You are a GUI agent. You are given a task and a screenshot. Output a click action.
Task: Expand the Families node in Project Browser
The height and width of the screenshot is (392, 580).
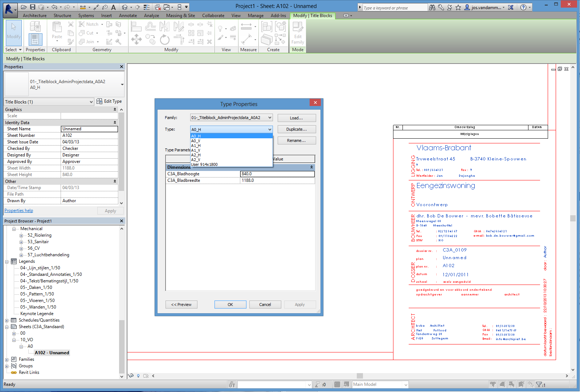(x=7, y=360)
